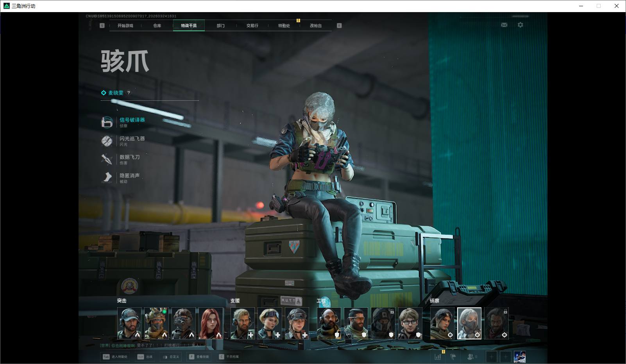Open the 干员档案 operator profile button
Image resolution: width=626 pixels, height=364 pixels.
pyautogui.click(x=229, y=357)
